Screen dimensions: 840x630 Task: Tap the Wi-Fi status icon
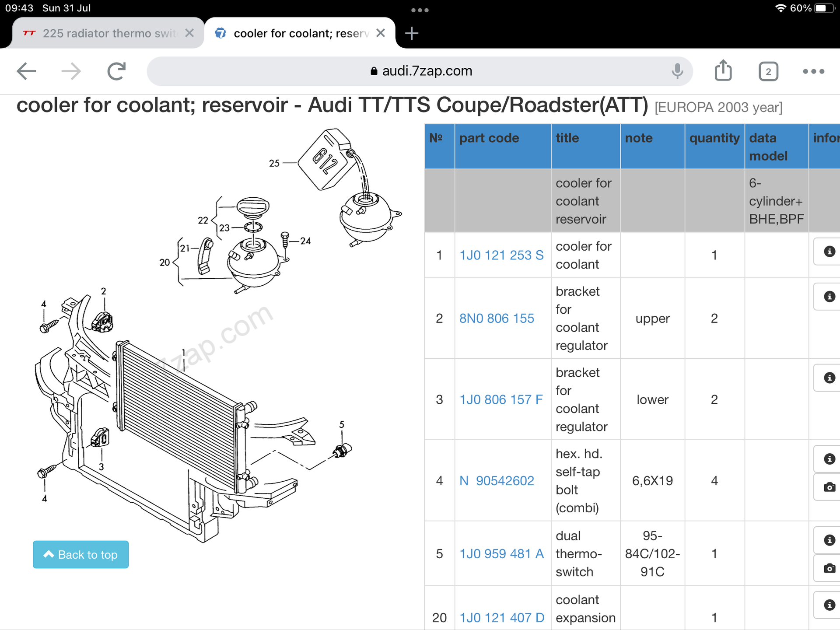point(780,8)
